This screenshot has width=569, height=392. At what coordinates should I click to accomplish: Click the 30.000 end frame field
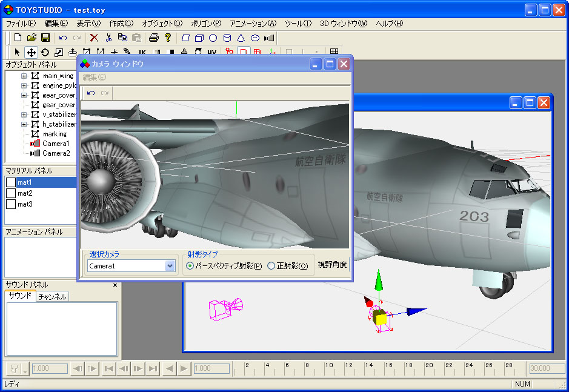tap(547, 368)
